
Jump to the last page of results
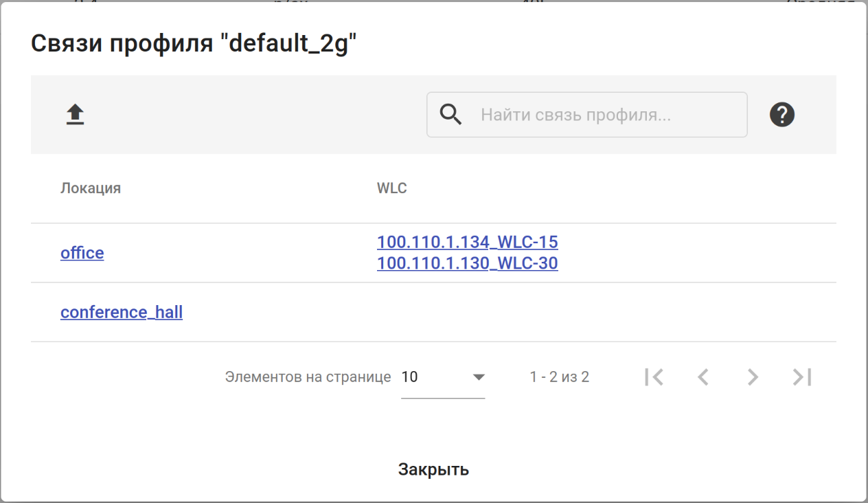tap(802, 377)
